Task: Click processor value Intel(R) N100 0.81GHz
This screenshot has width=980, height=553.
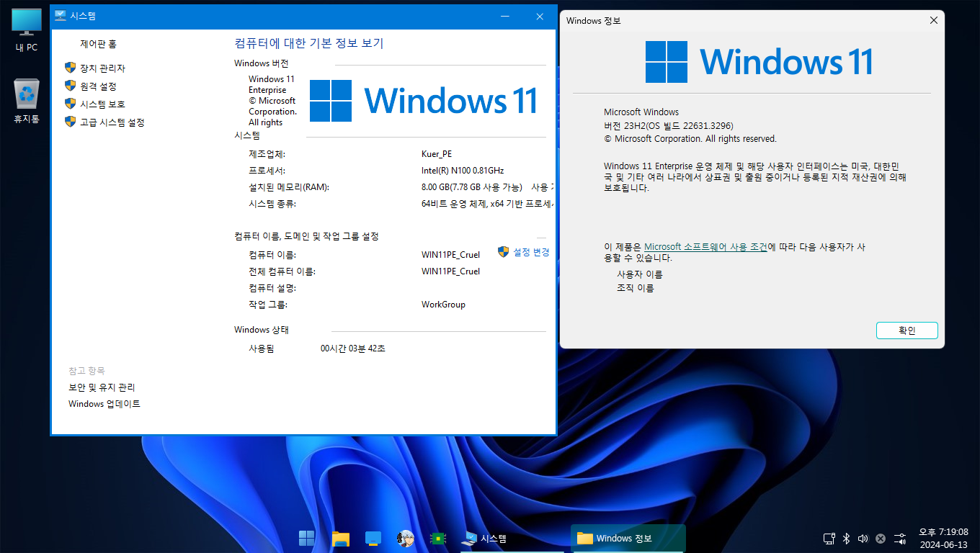Action: [463, 171]
